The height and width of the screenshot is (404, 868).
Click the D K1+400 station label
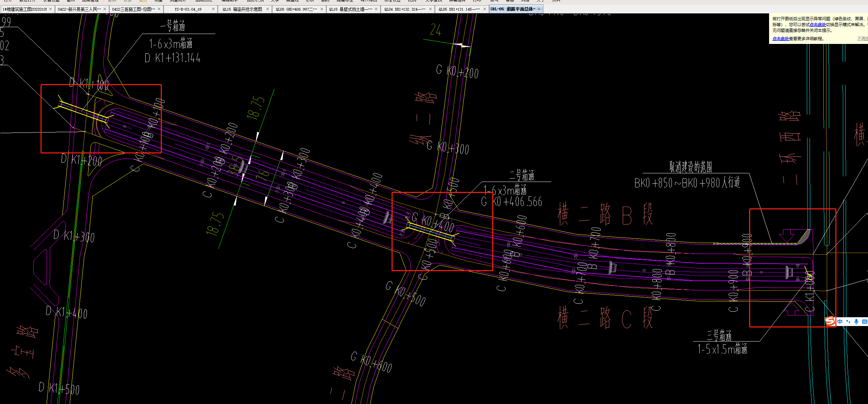pyautogui.click(x=66, y=312)
